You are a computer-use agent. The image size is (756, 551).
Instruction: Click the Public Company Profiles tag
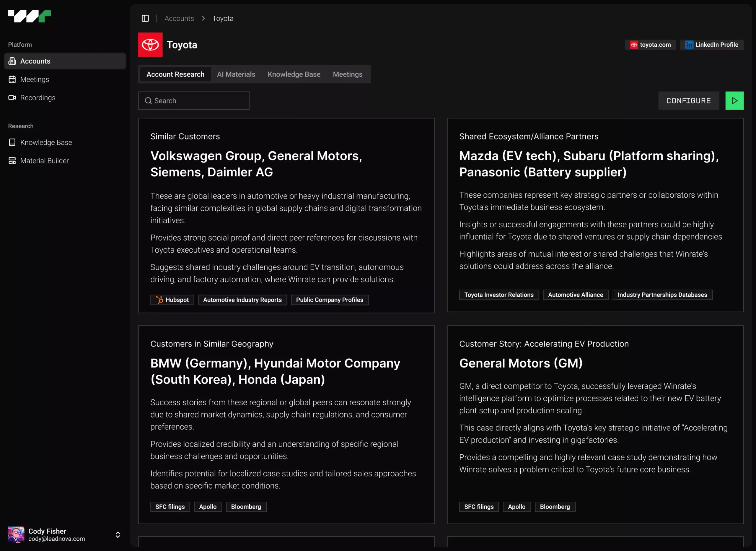tap(330, 300)
